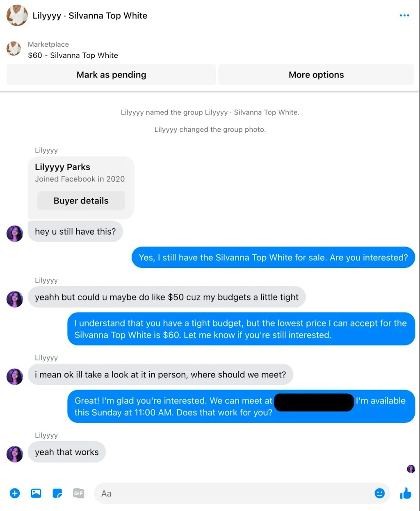This screenshot has height=511, width=420.
Task: Open more actions with the plus icon
Action: pos(15,493)
